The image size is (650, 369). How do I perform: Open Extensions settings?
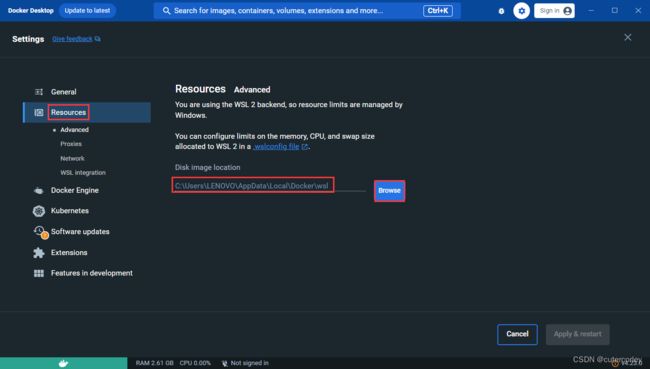point(69,252)
